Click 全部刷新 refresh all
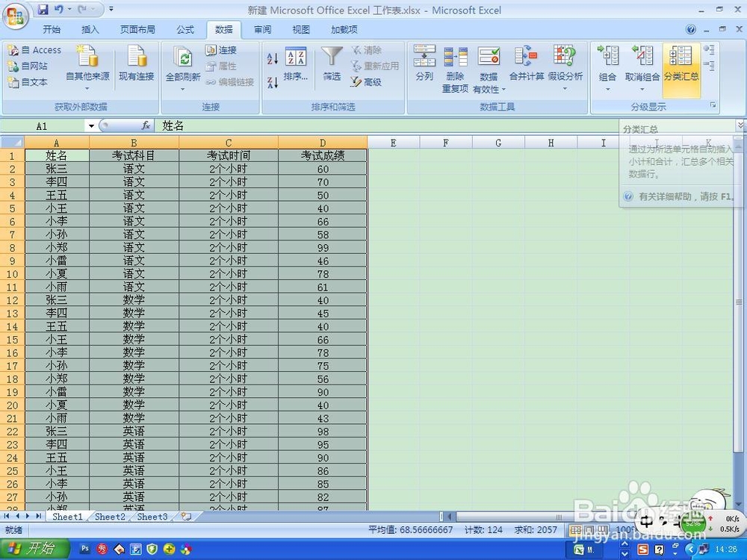Screen dimensions: 747x560 coord(182,68)
